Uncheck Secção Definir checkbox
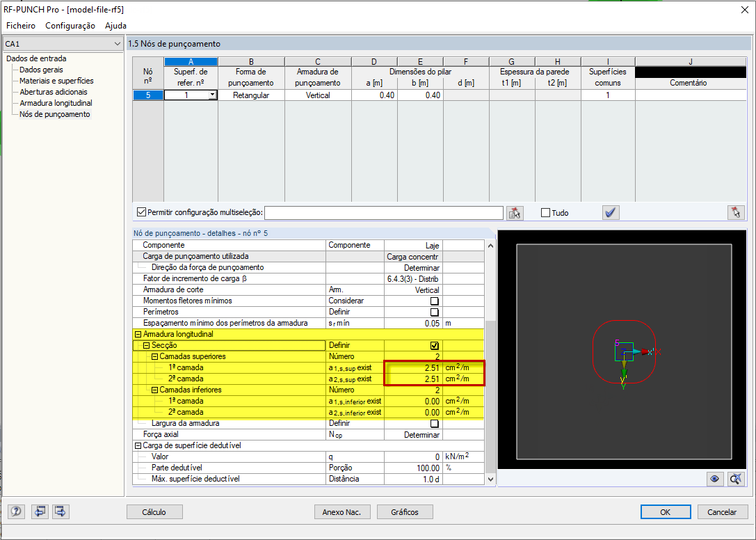Viewport: 756px width, 540px height. pos(435,346)
